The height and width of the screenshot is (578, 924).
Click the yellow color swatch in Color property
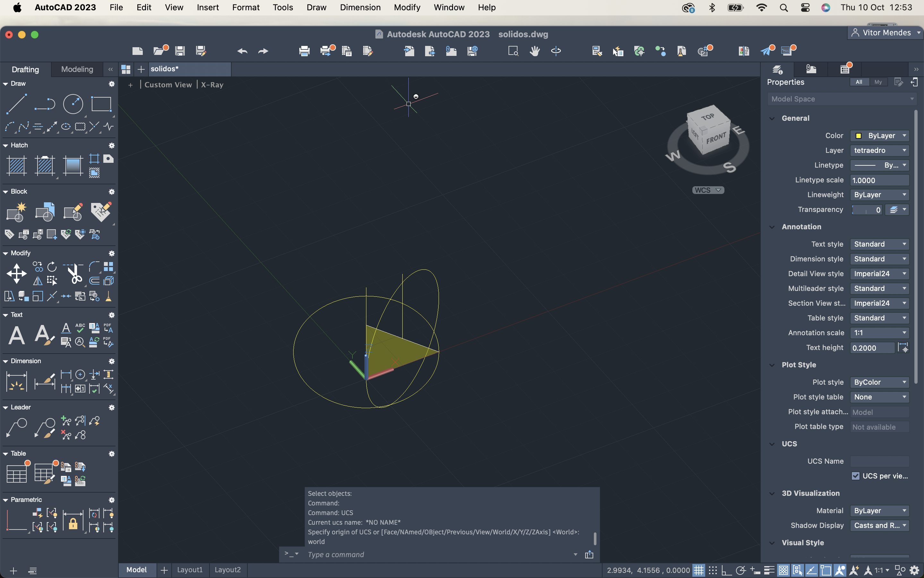click(x=858, y=136)
